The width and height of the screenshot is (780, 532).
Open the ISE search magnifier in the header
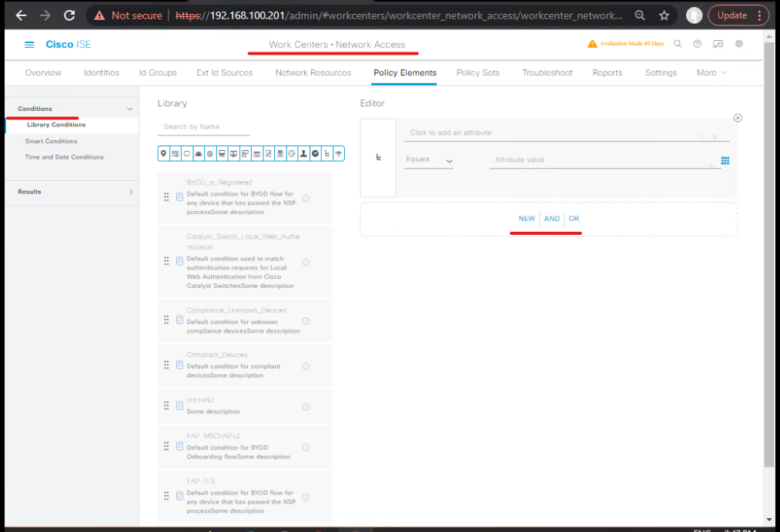pos(678,44)
